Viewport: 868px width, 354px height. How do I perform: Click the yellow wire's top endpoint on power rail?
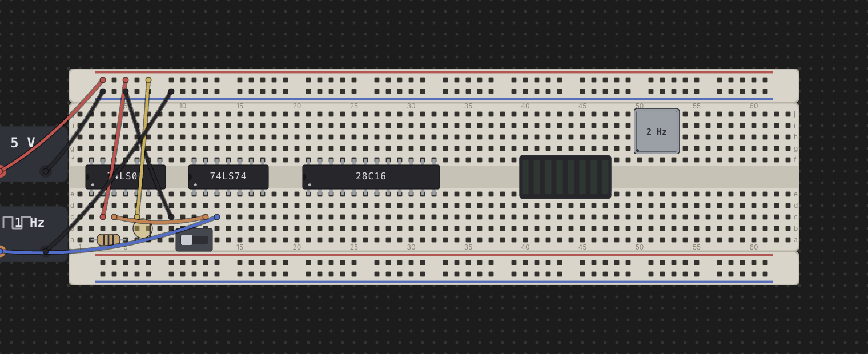148,80
